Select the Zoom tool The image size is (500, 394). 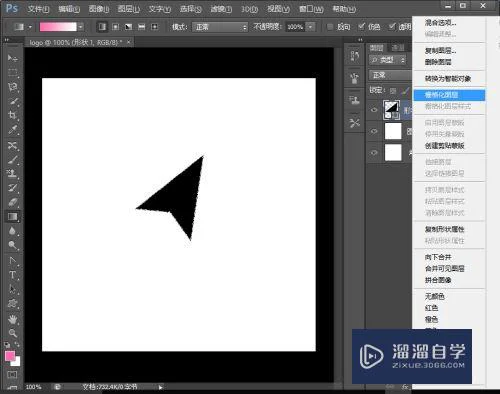coord(12,333)
